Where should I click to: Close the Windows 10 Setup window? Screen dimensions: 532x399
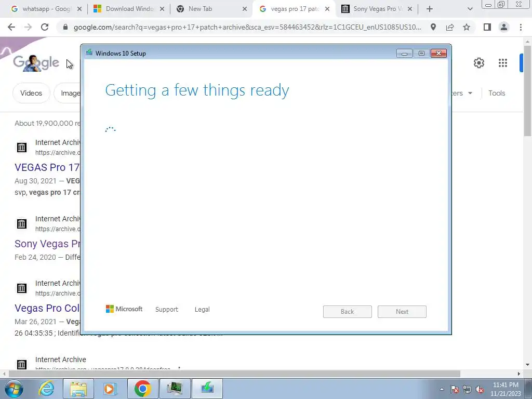click(x=438, y=54)
